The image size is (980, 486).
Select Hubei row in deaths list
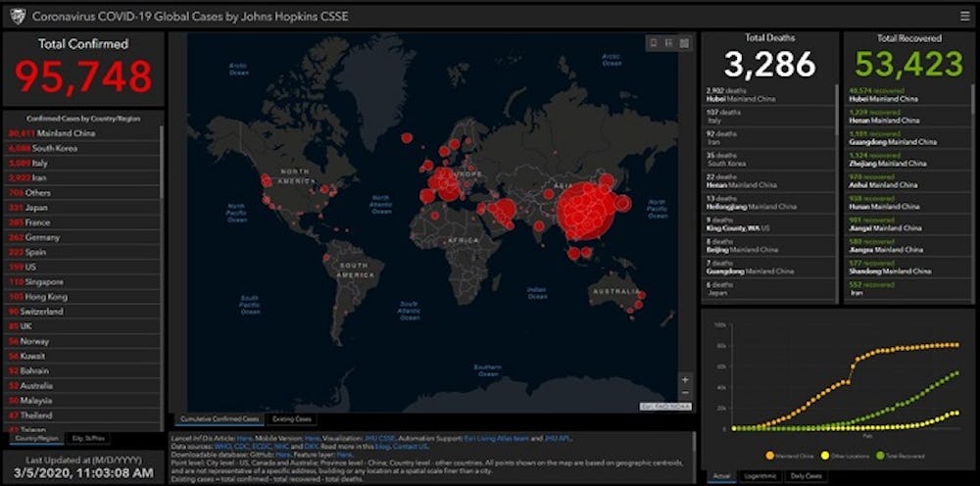pos(768,95)
